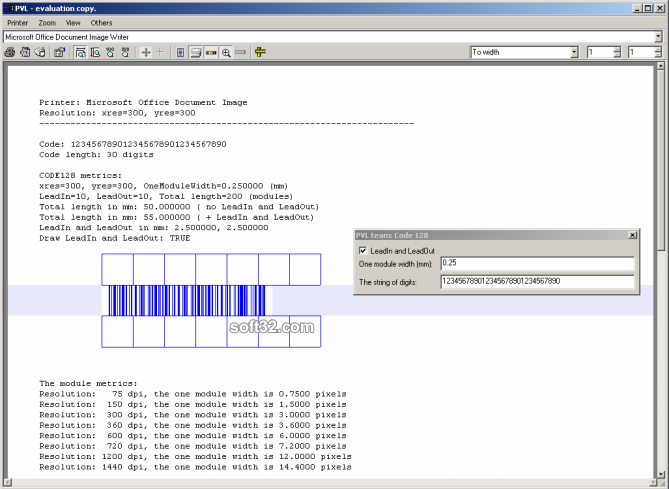Open the Zoom menu

(x=47, y=23)
